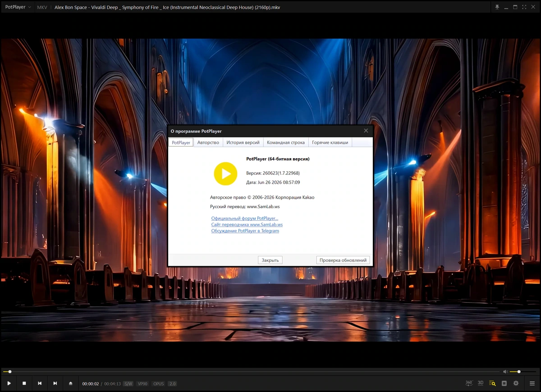The height and width of the screenshot is (392, 541).
Task: Enable 3D video mode
Action: click(x=481, y=383)
